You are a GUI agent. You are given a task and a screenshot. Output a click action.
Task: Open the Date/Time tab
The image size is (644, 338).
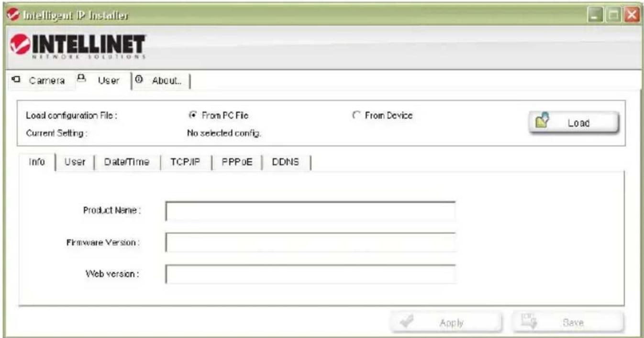pyautogui.click(x=127, y=162)
